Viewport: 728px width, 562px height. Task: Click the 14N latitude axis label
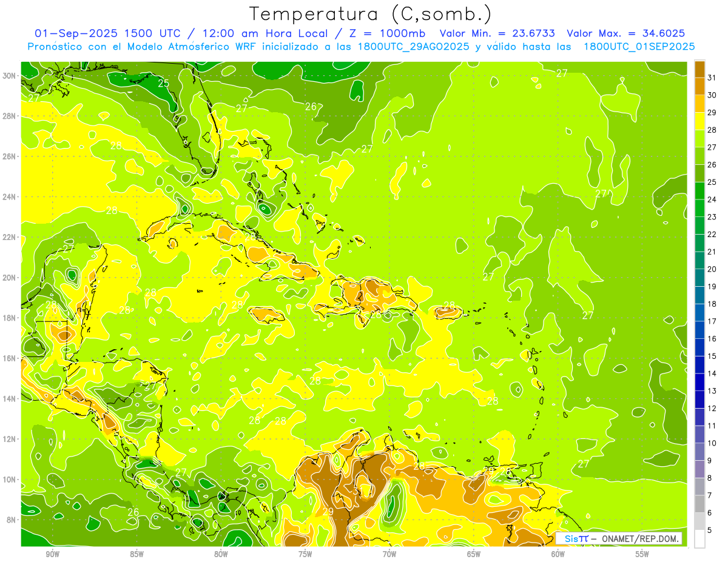[x=10, y=399]
